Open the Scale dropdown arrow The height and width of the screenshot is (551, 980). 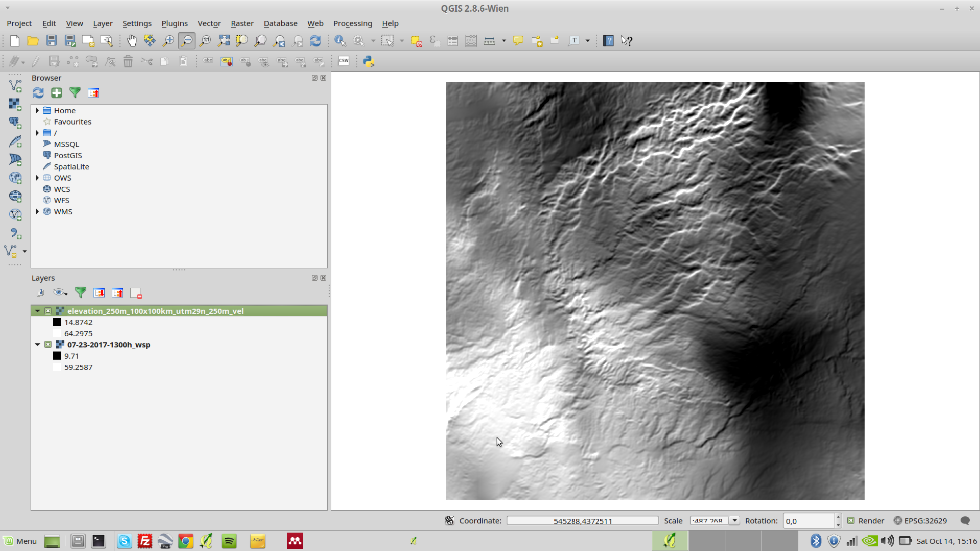[x=734, y=520]
